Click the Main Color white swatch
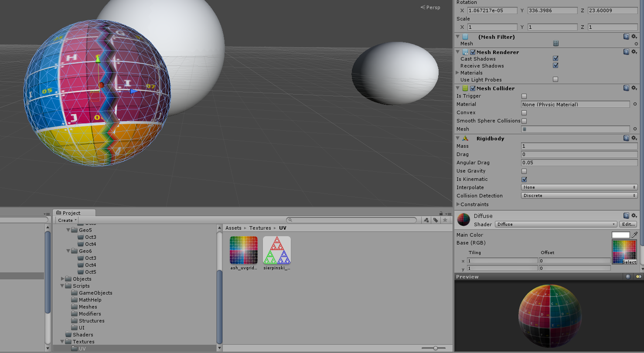 [x=621, y=235]
